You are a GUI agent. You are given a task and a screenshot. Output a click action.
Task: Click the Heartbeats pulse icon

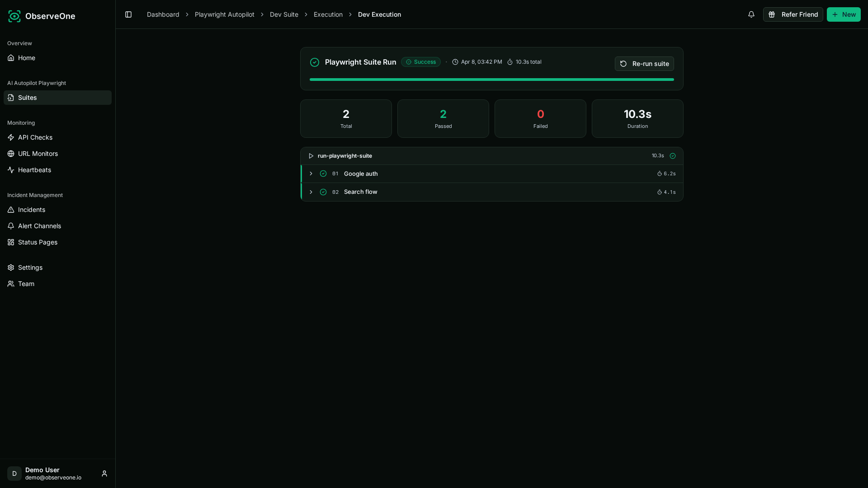(x=11, y=170)
